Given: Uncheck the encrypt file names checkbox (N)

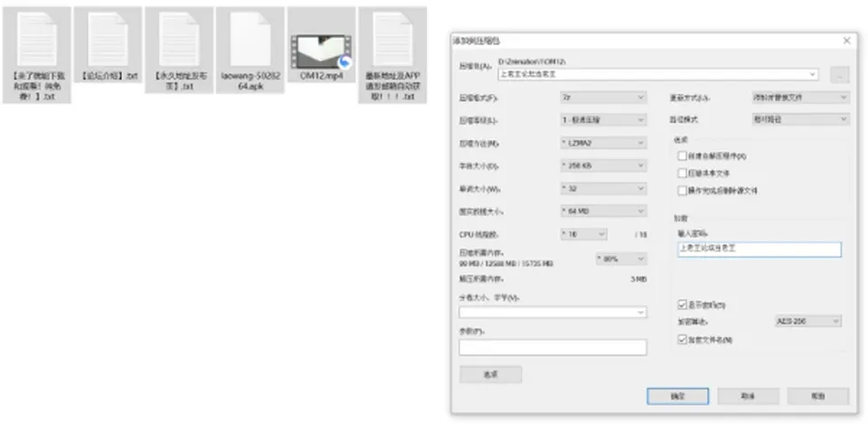Looking at the screenshot, I should click(682, 339).
